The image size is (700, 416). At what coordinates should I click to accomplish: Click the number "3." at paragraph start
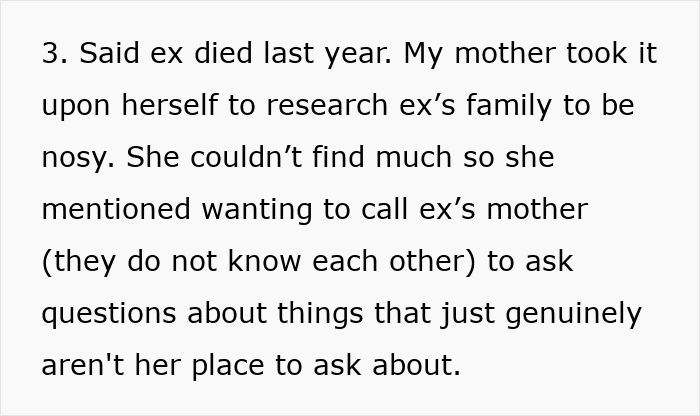52,54
